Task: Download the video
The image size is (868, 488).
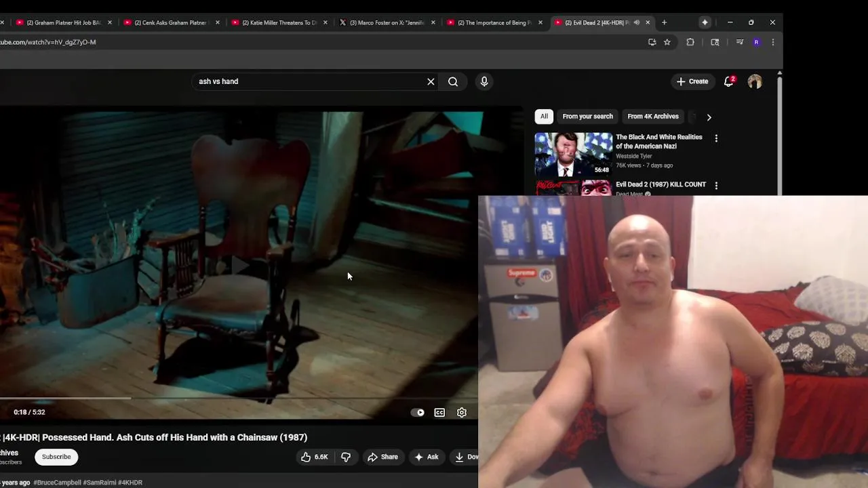Action: click(x=465, y=457)
